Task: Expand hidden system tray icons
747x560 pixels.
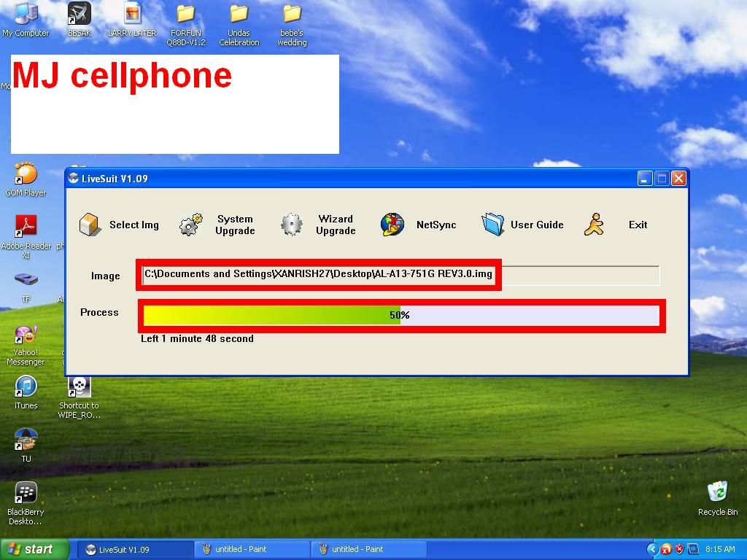Action: click(x=653, y=549)
